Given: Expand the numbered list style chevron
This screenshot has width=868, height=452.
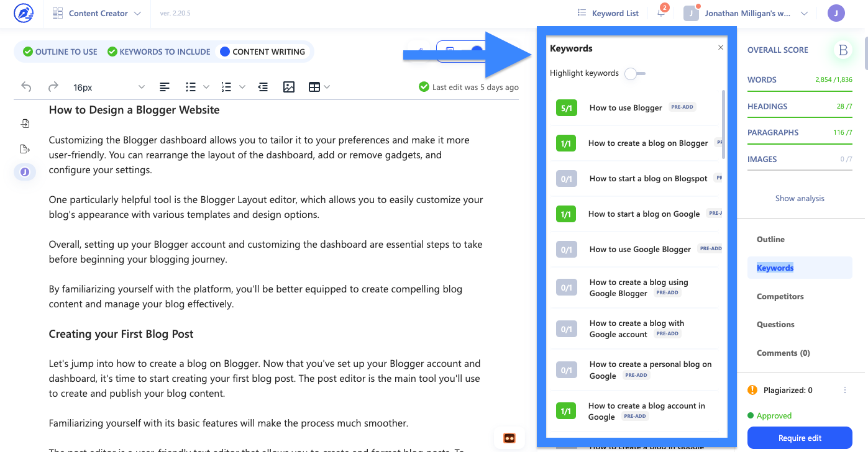Looking at the screenshot, I should click(242, 87).
